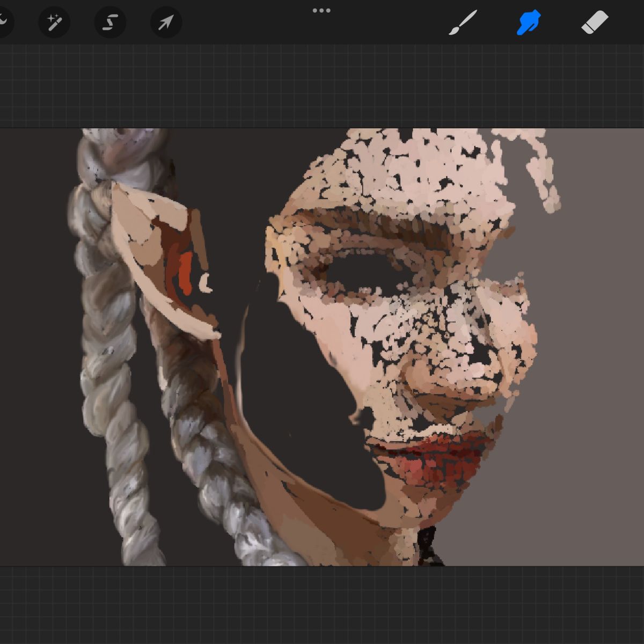Image resolution: width=644 pixels, height=644 pixels.
Task: Activate the Selection S-shaped tool
Action: click(x=110, y=22)
